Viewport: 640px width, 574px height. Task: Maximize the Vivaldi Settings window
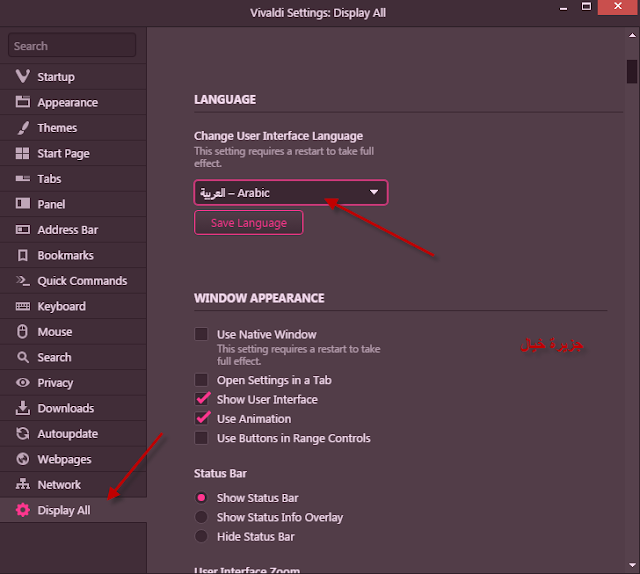click(x=586, y=7)
